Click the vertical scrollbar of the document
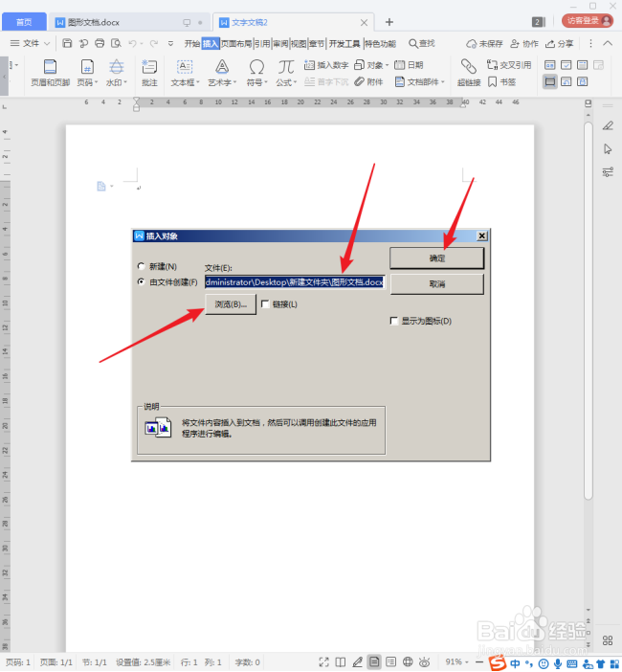This screenshot has width=622, height=672. 589,311
